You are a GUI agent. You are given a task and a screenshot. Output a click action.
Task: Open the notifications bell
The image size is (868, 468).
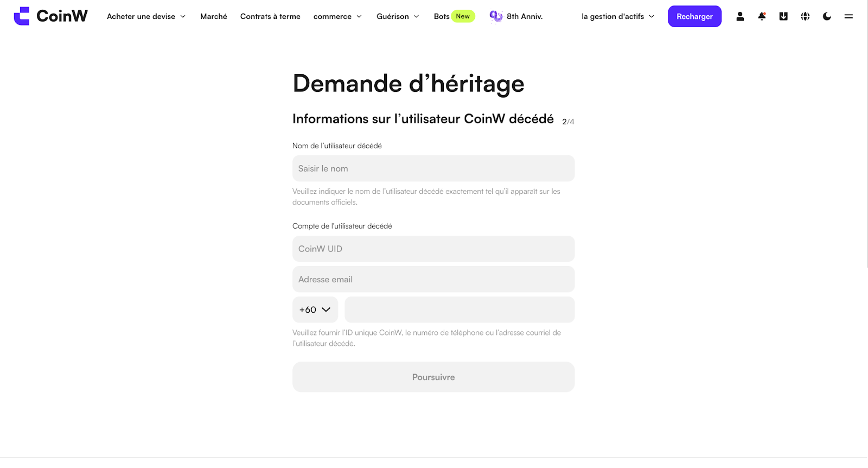762,16
